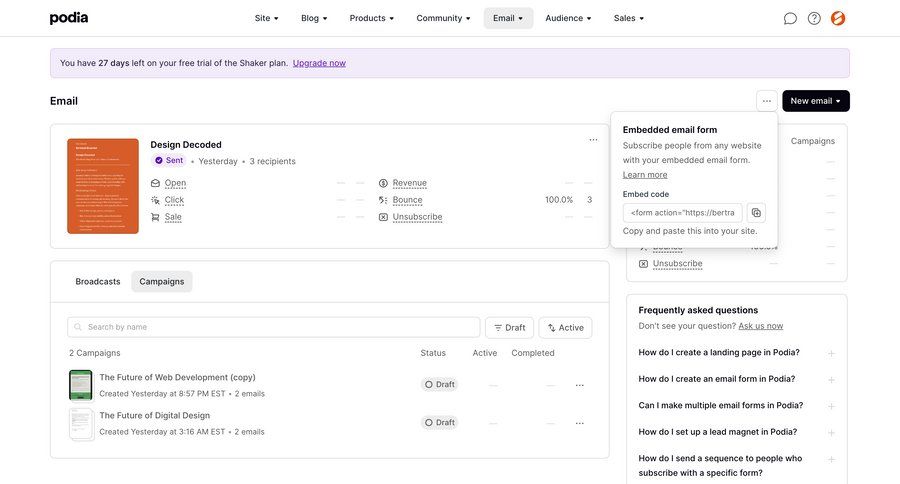Open the green Web Development campaign thumbnail
The height and width of the screenshot is (484, 900).
[x=81, y=385]
